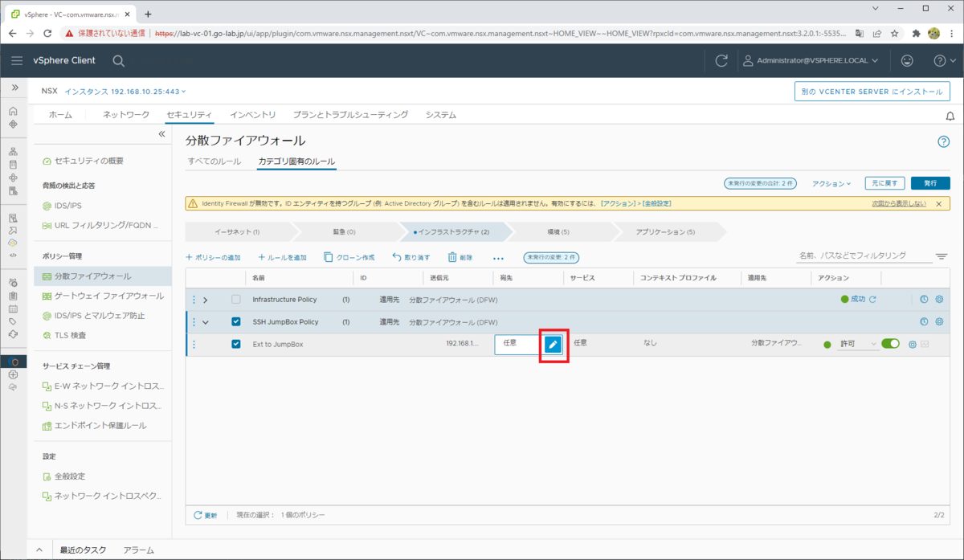Collapse the SSH JumpBox Policy row
Image resolution: width=964 pixels, height=560 pixels.
pos(206,322)
